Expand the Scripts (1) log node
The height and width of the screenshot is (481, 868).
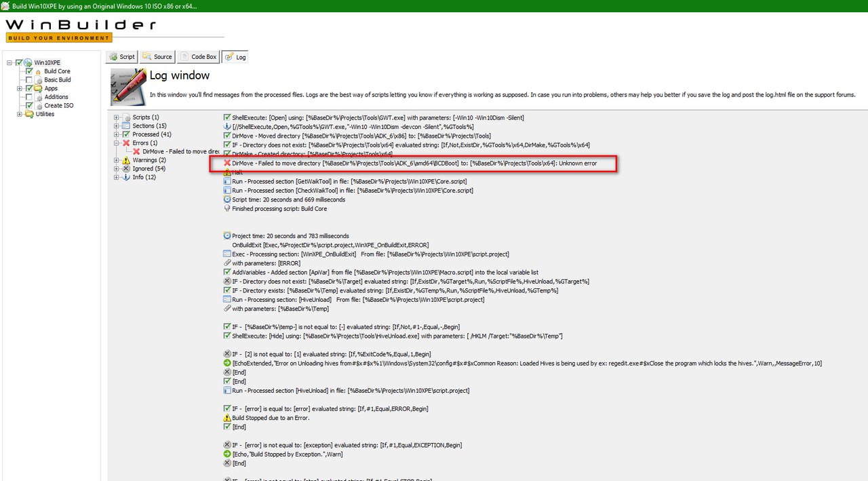pyautogui.click(x=117, y=117)
